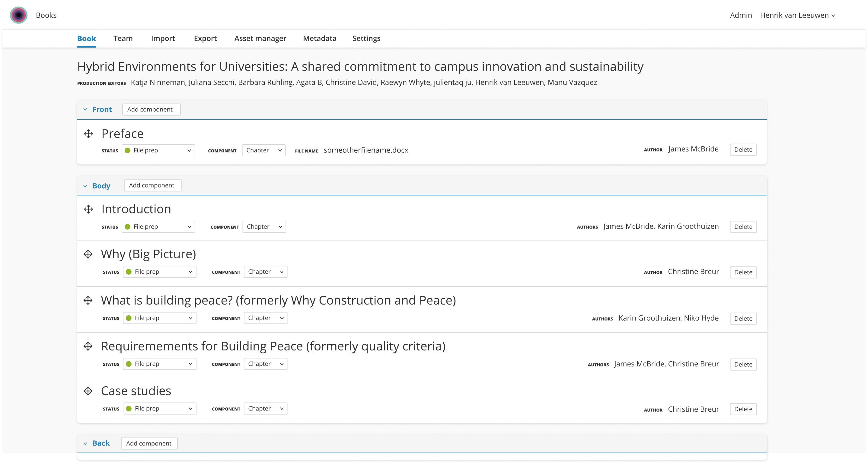Open the Asset manager tab

click(260, 38)
